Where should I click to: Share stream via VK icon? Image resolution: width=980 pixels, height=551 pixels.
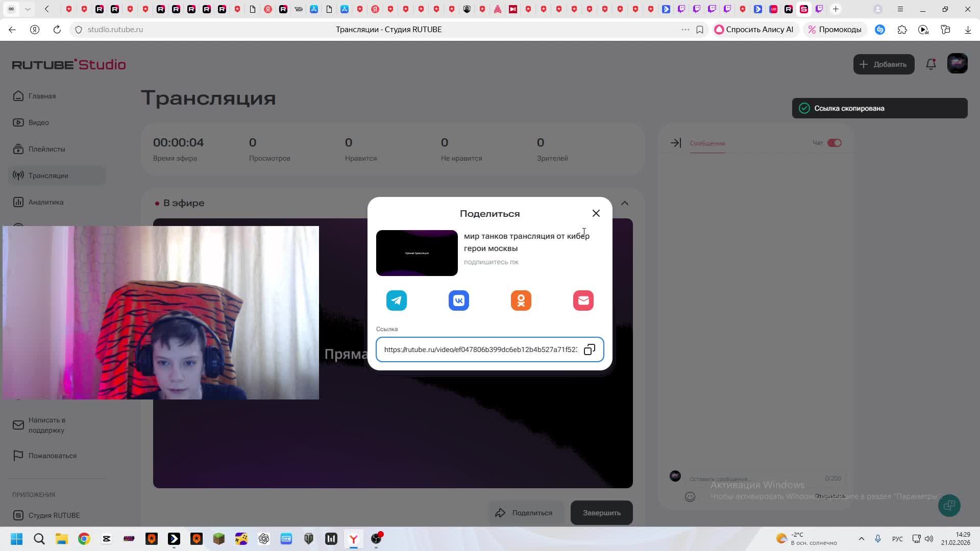pos(459,300)
